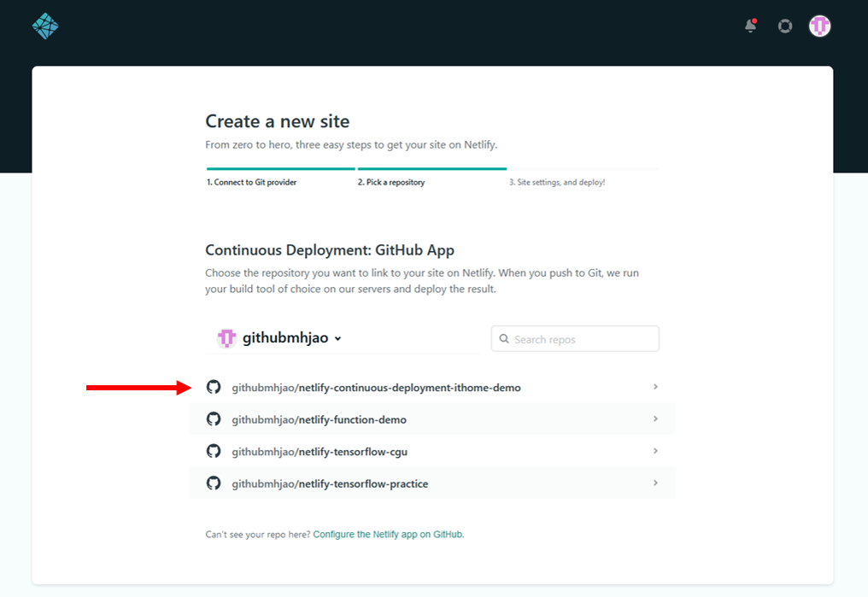Open the user avatar menu
868x597 pixels.
pyautogui.click(x=820, y=26)
